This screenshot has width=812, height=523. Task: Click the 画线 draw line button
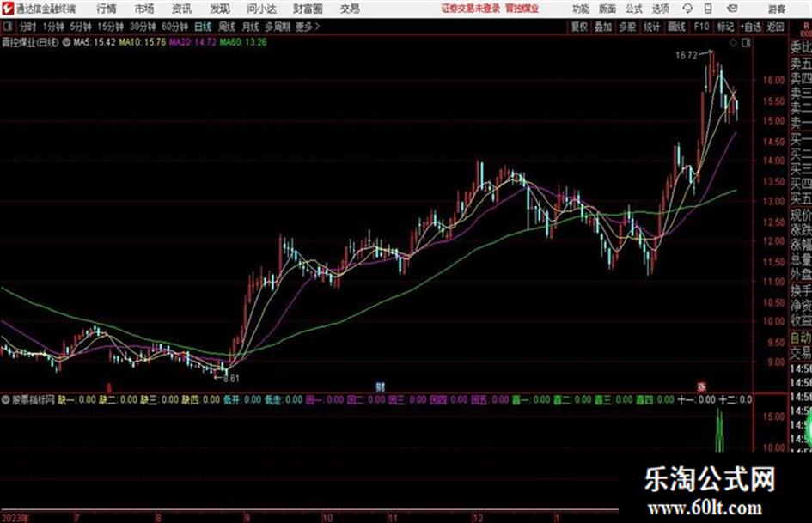coord(676,27)
